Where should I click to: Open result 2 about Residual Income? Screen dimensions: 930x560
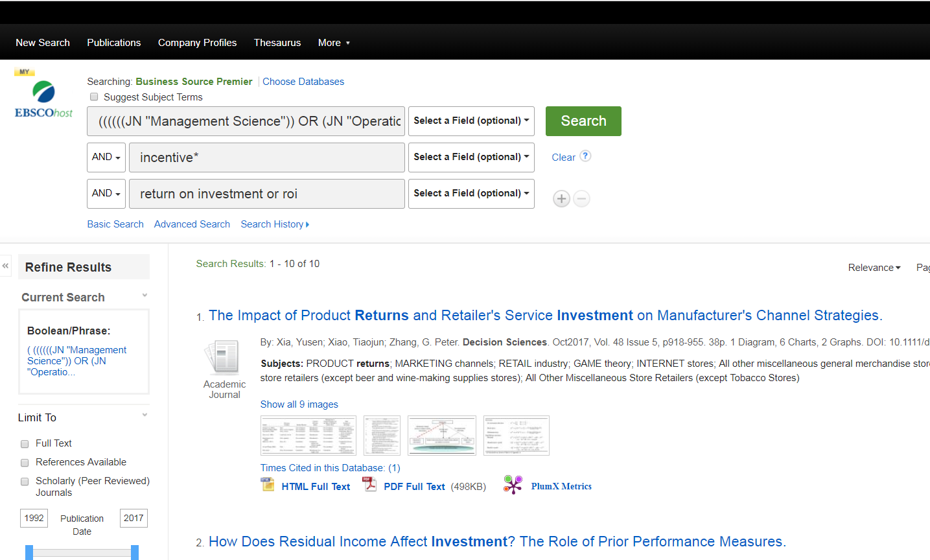497,542
